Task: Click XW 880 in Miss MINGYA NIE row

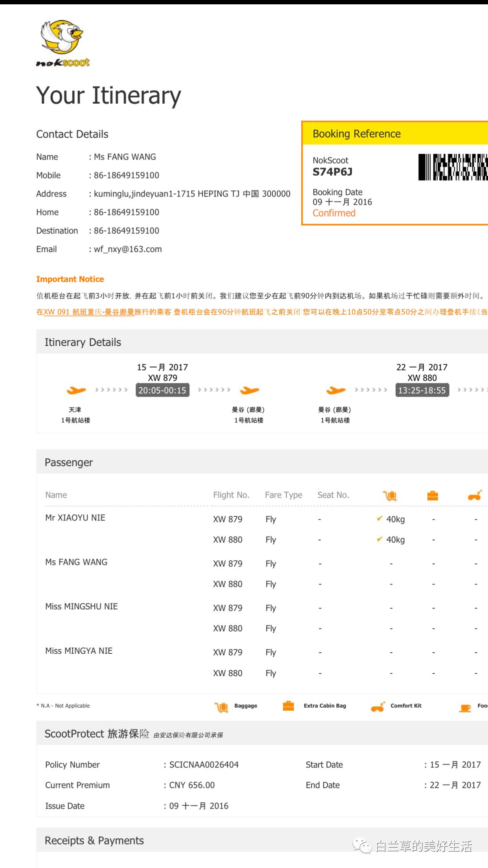Action: click(x=227, y=673)
